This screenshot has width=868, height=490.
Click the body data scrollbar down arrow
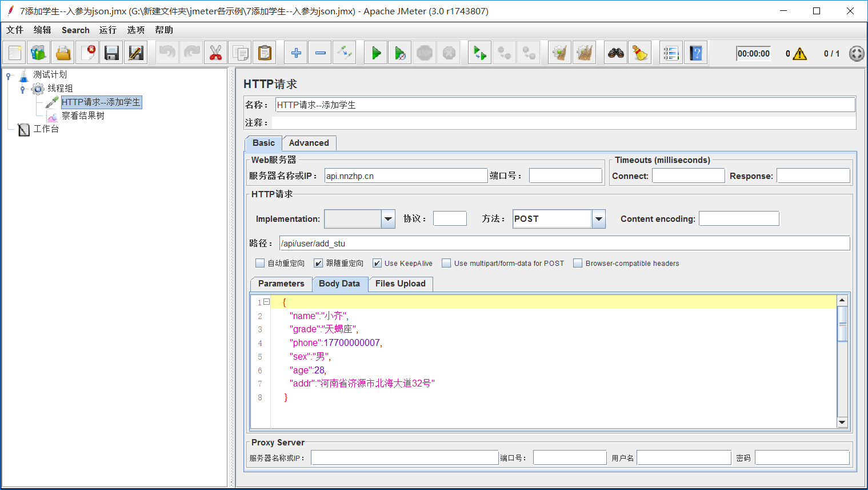coord(842,422)
